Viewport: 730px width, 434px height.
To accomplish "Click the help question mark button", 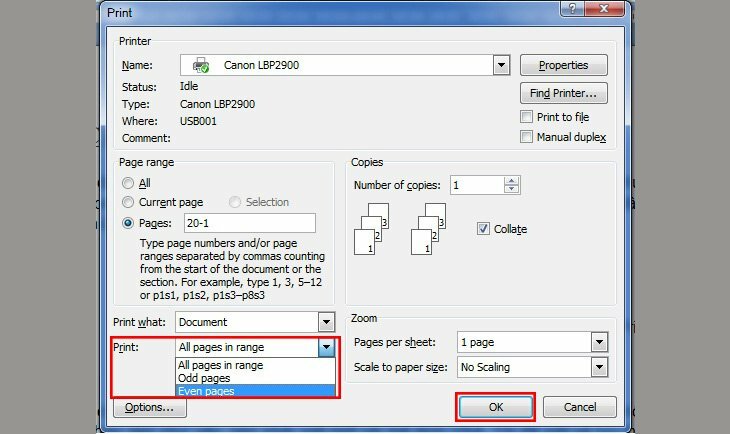I will (569, 9).
